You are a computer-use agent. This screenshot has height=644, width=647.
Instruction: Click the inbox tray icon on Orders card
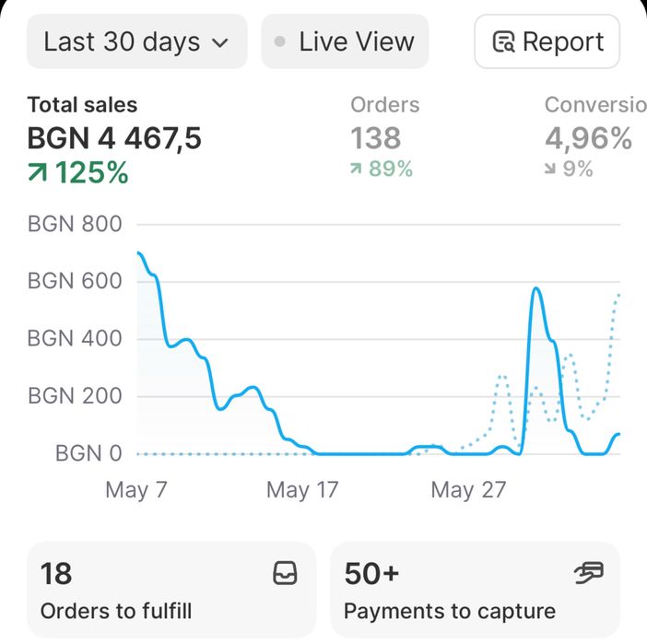[286, 574]
